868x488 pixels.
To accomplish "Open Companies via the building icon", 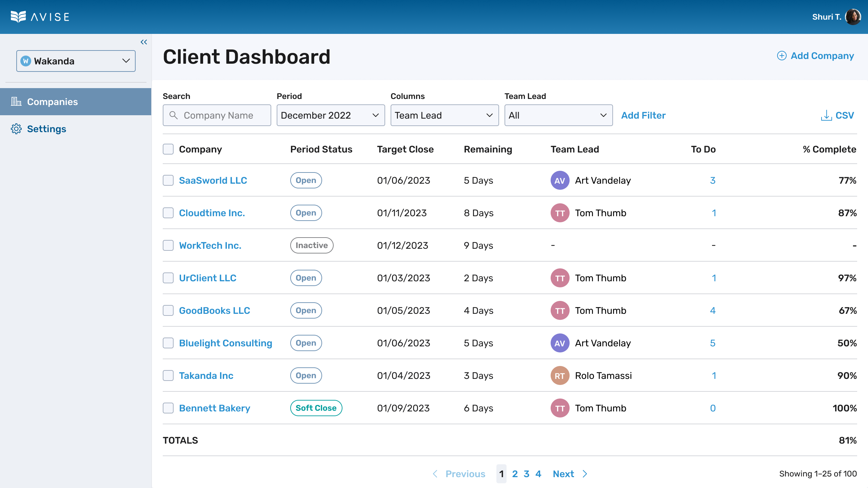I will tap(16, 101).
